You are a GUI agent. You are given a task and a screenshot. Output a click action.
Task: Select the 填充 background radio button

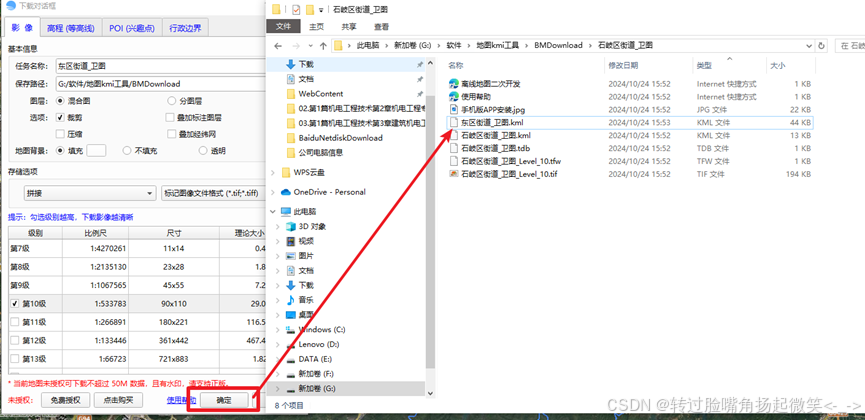[x=60, y=151]
